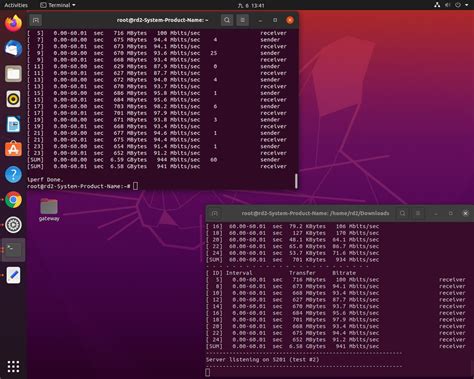
Task: Minimize the Downloads terminal window
Action: click(436, 213)
